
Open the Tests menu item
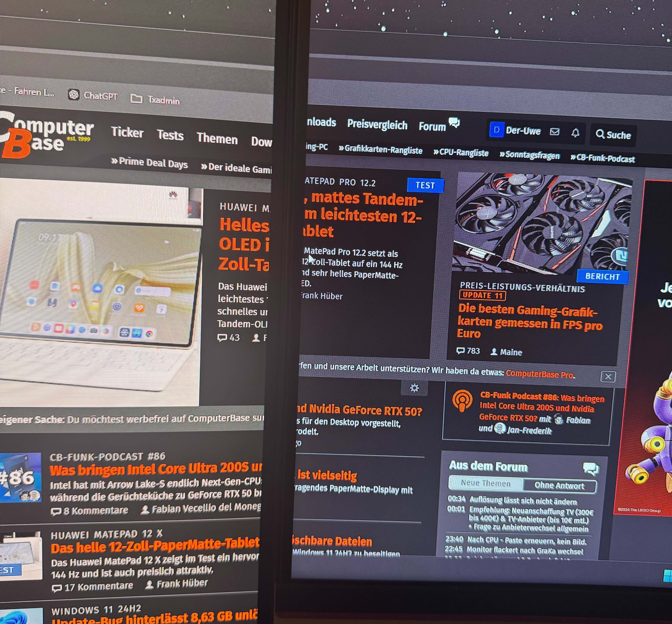pyautogui.click(x=170, y=135)
